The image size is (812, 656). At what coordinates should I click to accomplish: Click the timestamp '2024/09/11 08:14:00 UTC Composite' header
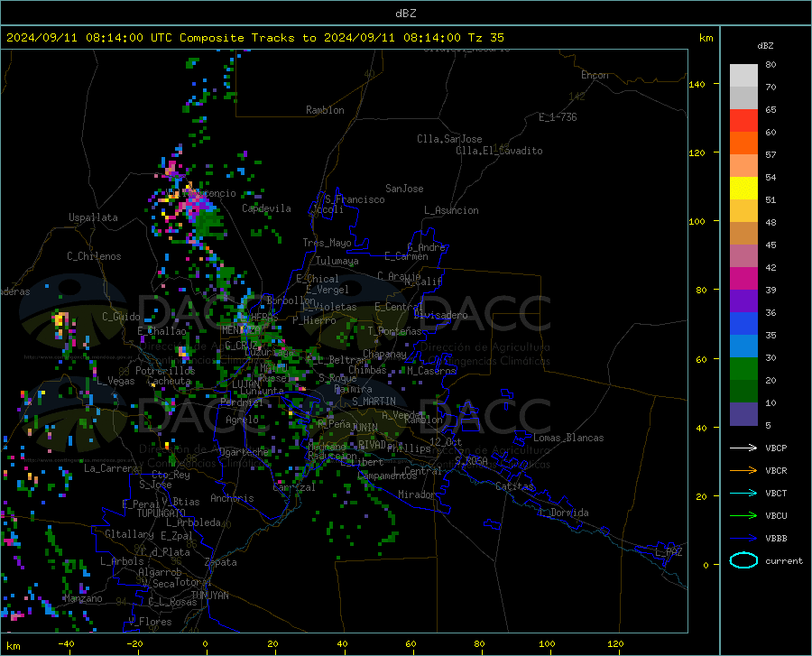pyautogui.click(x=125, y=38)
